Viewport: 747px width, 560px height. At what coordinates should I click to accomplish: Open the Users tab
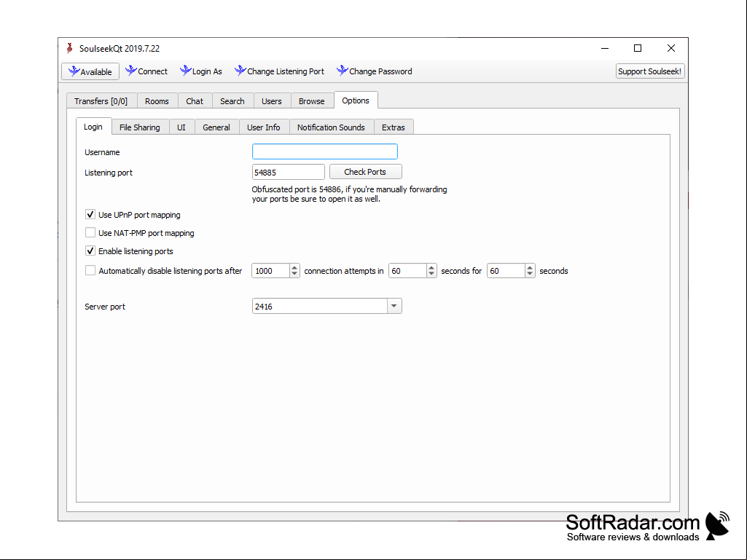point(272,101)
